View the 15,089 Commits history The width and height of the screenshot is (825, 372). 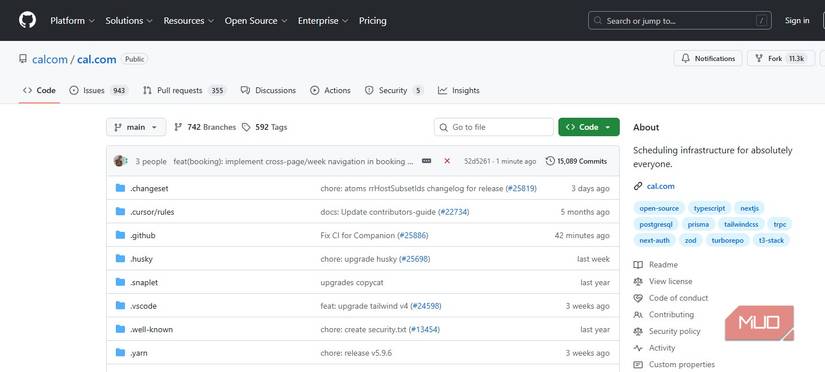pos(577,161)
